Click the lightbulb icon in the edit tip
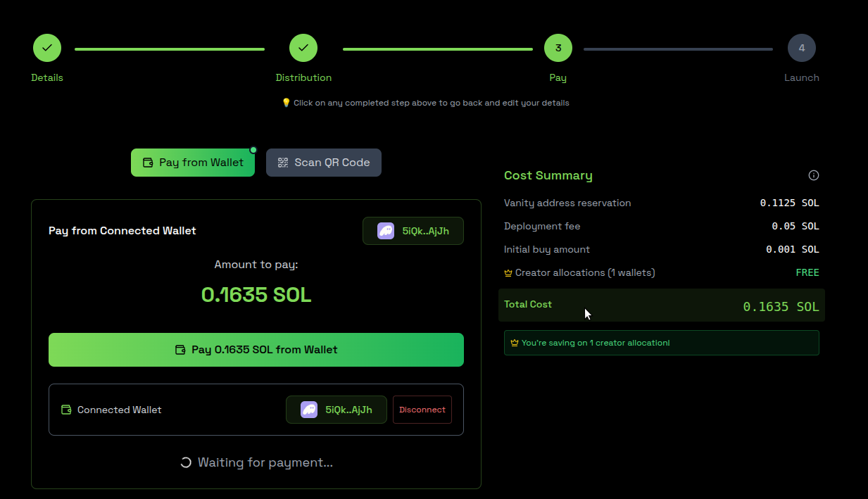 (x=286, y=102)
